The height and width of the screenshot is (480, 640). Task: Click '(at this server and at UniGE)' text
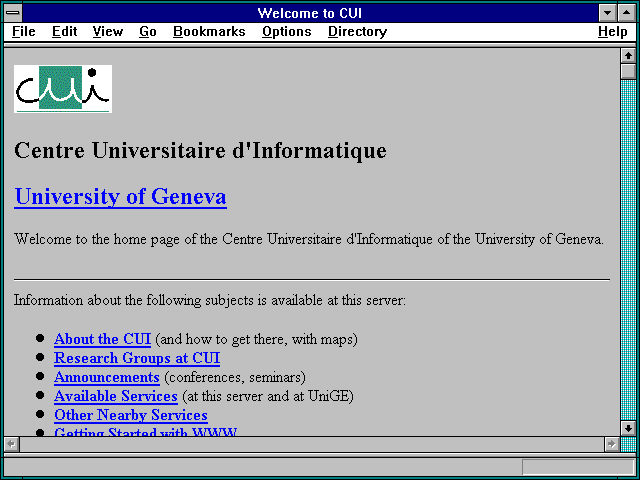[x=268, y=396]
